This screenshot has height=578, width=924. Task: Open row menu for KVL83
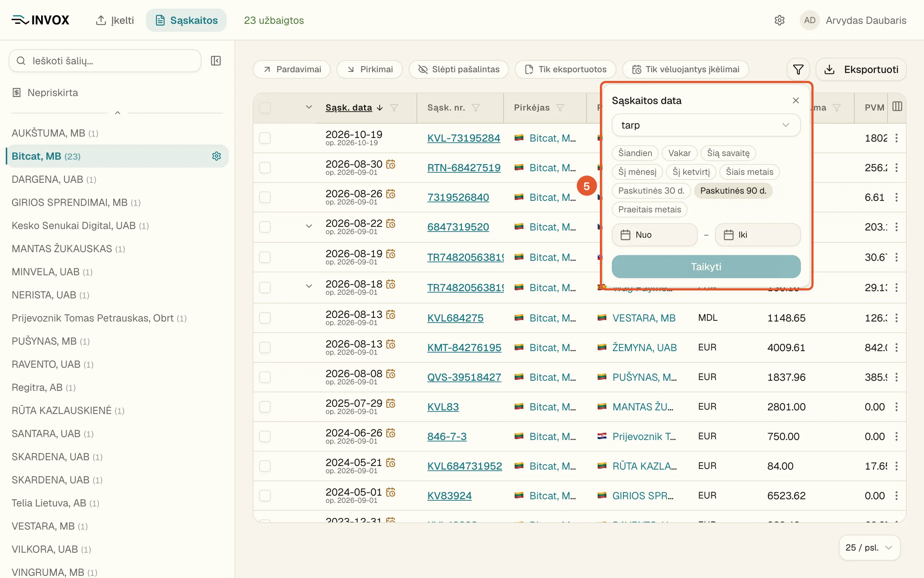click(x=897, y=407)
